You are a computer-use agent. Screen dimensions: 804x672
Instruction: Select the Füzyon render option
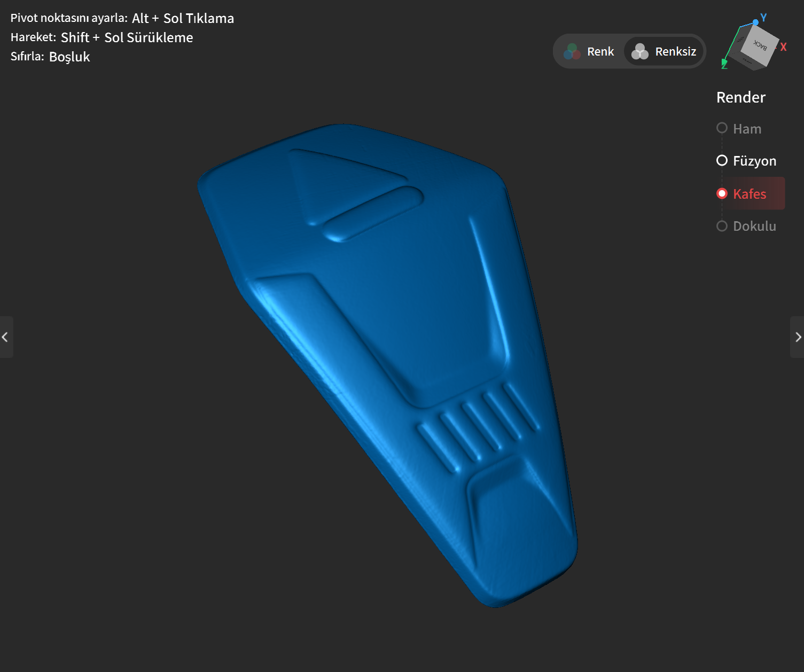(x=746, y=161)
